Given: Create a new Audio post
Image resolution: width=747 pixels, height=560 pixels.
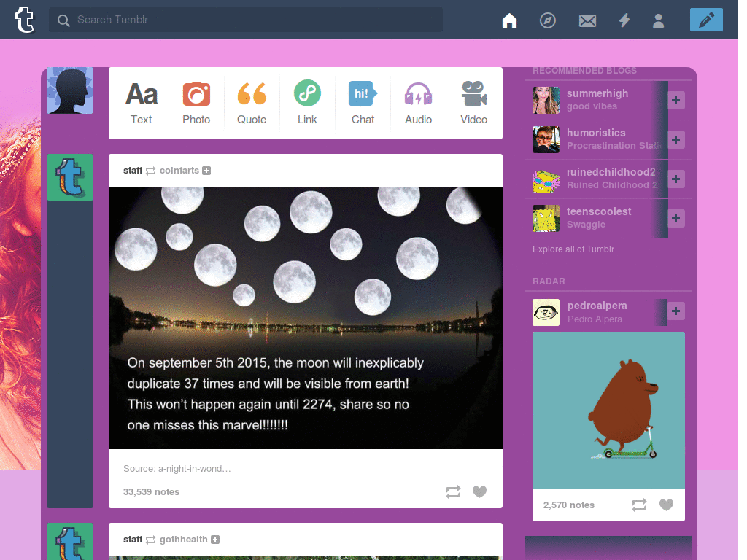Looking at the screenshot, I should click(x=418, y=103).
